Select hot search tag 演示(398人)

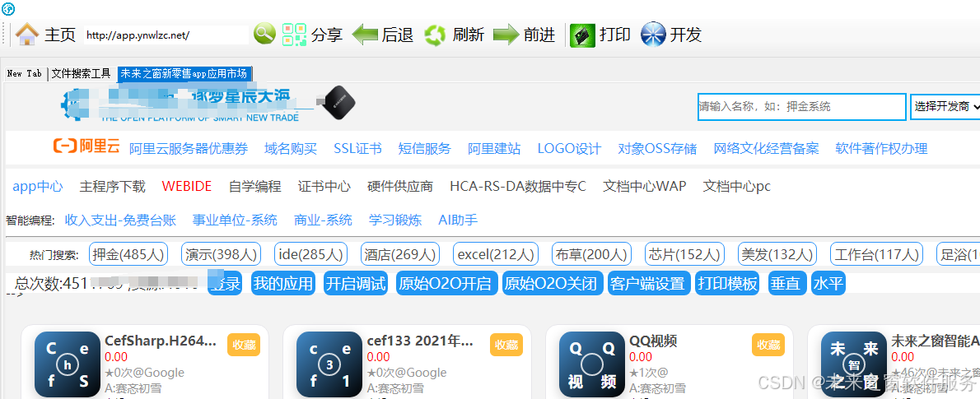221,254
